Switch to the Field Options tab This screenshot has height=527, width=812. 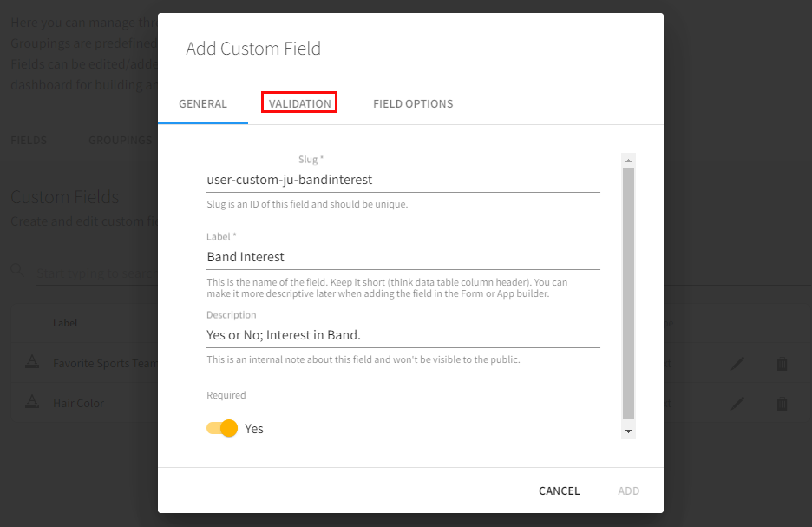[x=413, y=103]
